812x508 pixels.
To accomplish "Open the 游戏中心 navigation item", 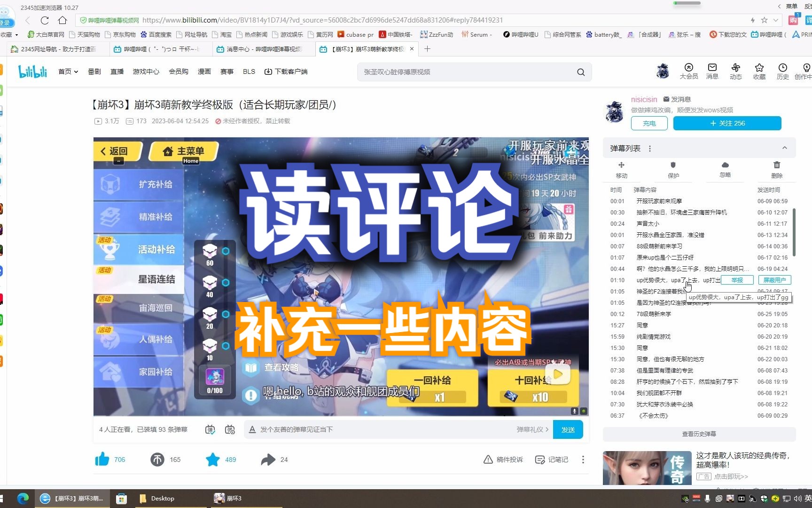I will click(146, 71).
